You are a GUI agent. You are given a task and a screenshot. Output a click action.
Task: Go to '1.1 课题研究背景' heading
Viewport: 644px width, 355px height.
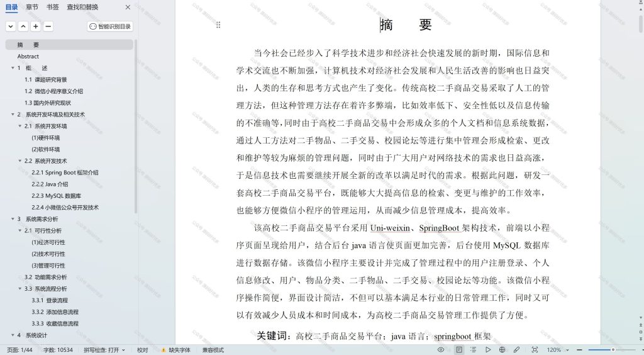[45, 80]
